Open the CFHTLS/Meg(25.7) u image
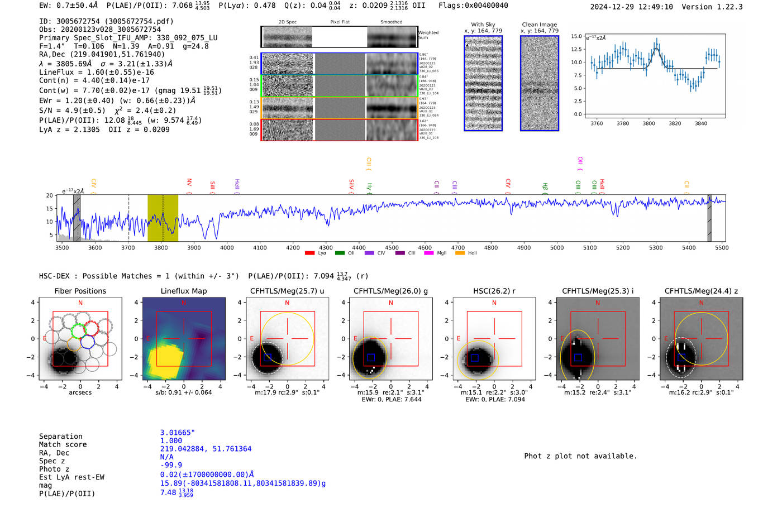Viewport: 782px width, 532px height. 287,338
